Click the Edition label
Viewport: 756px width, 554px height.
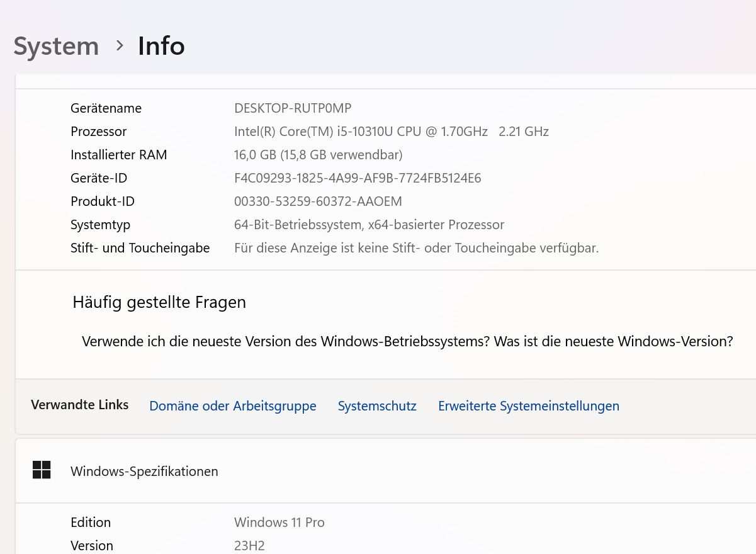point(91,523)
